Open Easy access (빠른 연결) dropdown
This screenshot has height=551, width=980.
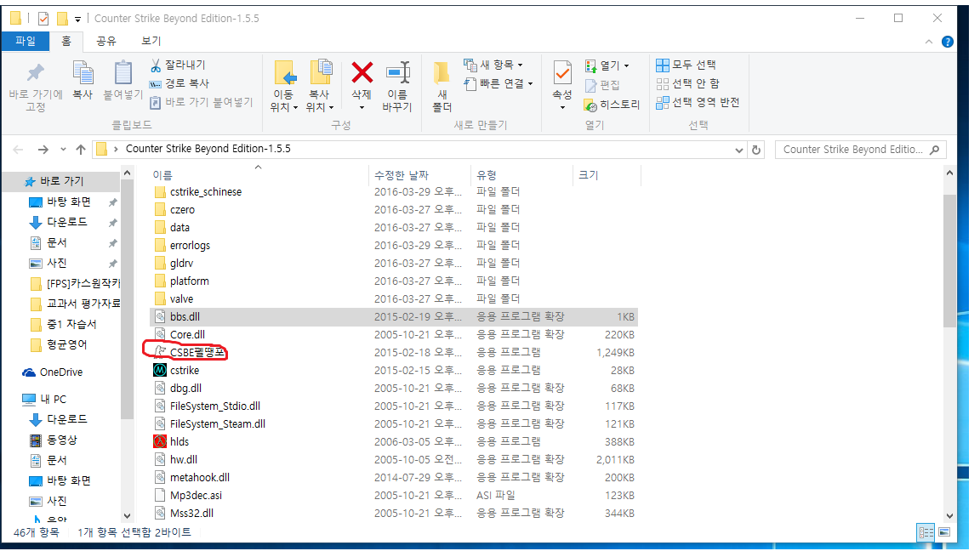click(499, 83)
